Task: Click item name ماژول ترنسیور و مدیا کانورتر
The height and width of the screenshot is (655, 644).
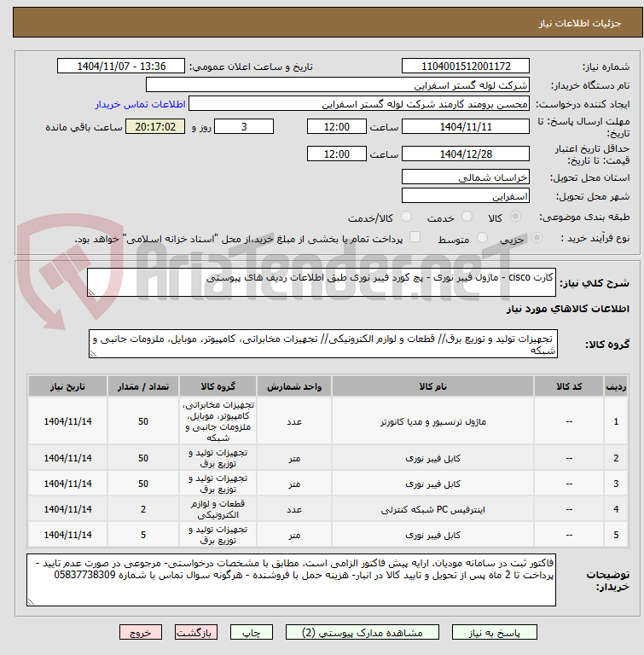Action: pos(433,422)
